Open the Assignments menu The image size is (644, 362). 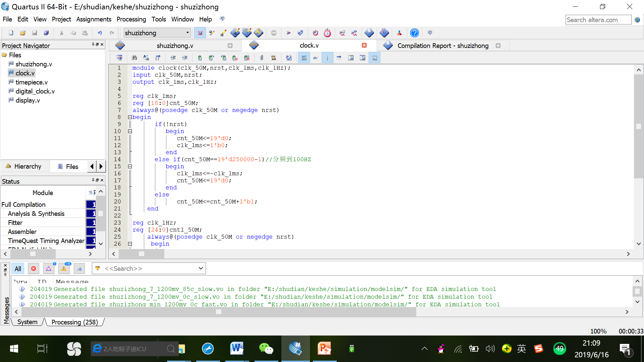(94, 19)
